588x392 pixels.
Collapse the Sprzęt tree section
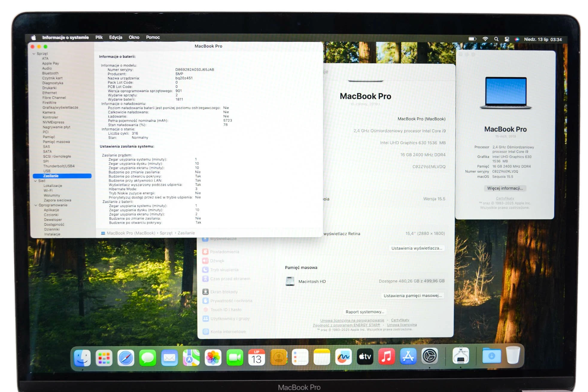[x=34, y=54]
